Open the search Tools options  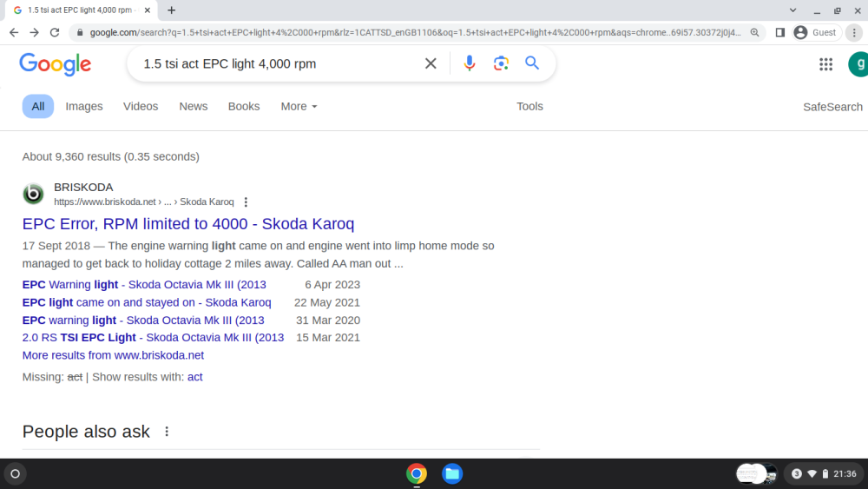pyautogui.click(x=529, y=106)
